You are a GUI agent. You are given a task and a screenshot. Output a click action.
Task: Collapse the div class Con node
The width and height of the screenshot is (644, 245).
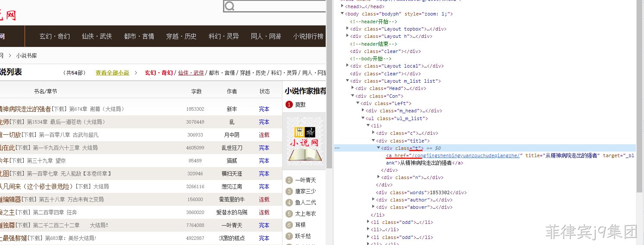pos(352,96)
